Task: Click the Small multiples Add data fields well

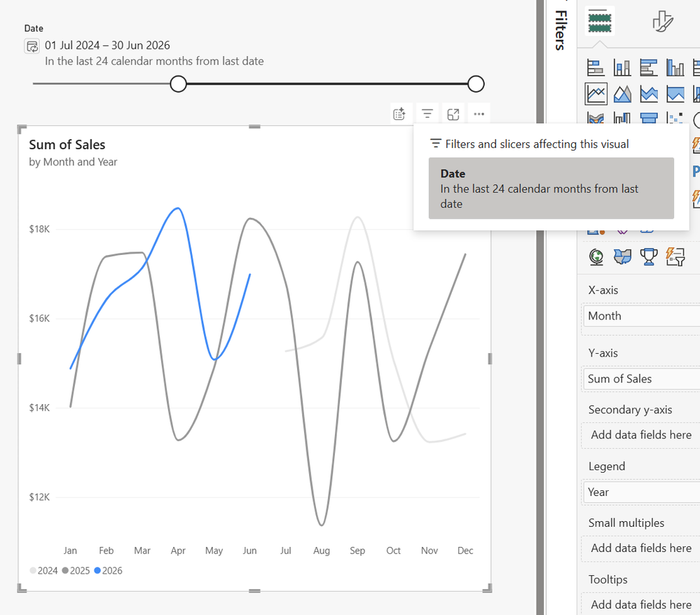Action: coord(641,548)
